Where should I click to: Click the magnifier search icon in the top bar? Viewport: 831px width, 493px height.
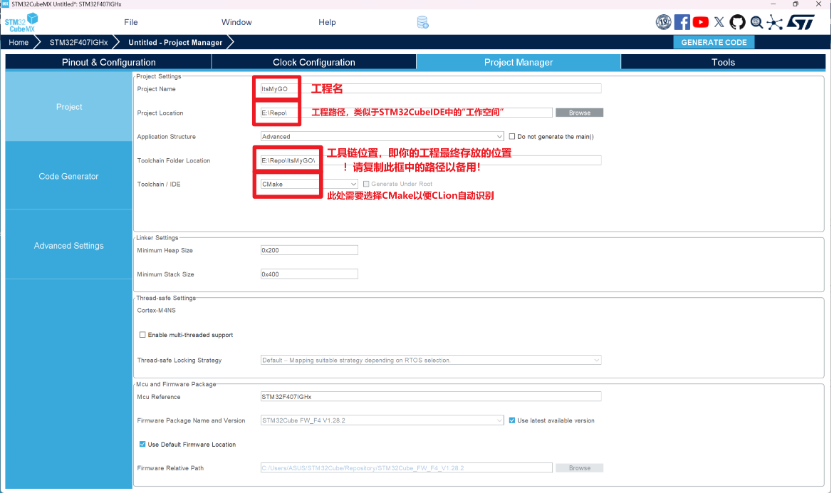tap(756, 22)
